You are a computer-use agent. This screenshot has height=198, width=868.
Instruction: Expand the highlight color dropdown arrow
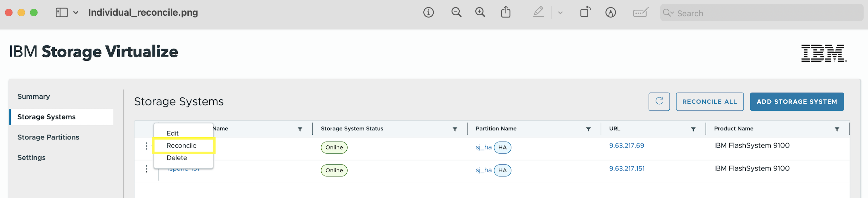[560, 13]
